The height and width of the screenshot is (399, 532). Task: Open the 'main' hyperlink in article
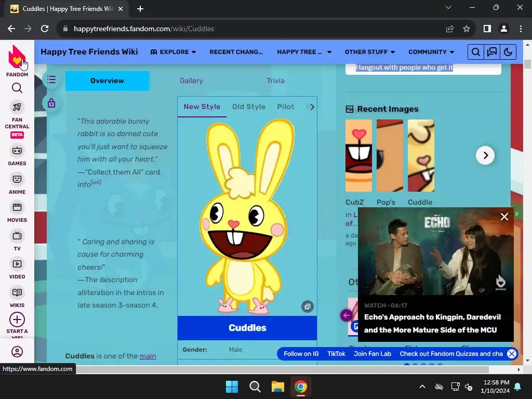148,356
